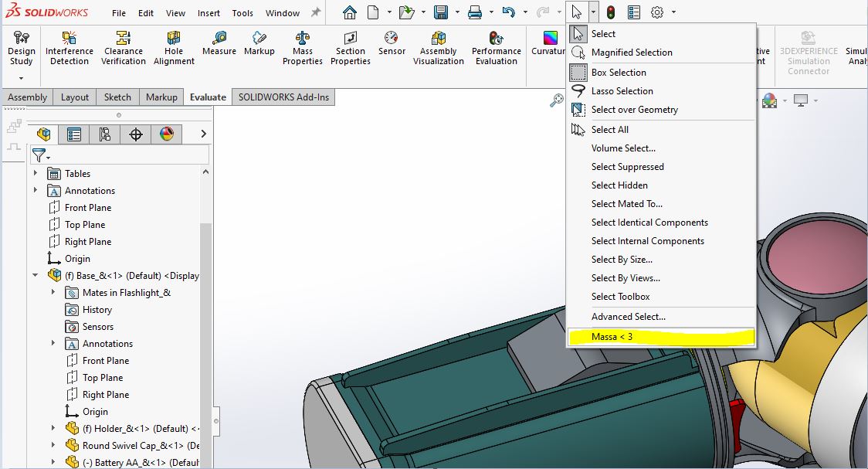Choose Box Selection mode
Screen dimensions: 868x469
(x=619, y=73)
